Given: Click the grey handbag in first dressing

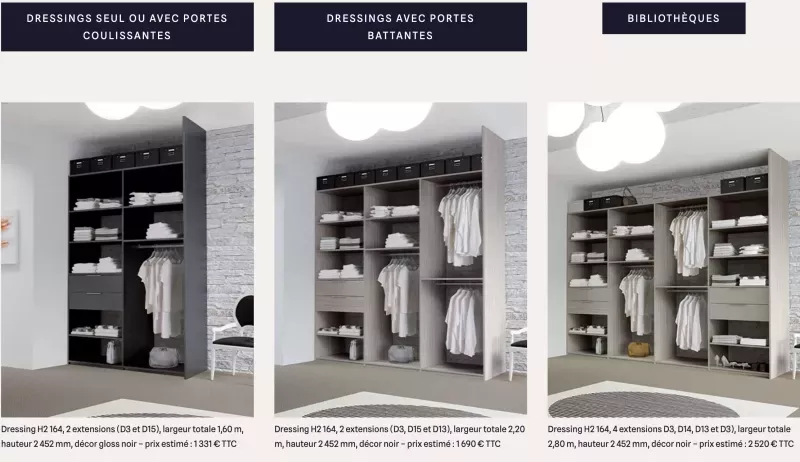Looking at the screenshot, I should (x=164, y=357).
